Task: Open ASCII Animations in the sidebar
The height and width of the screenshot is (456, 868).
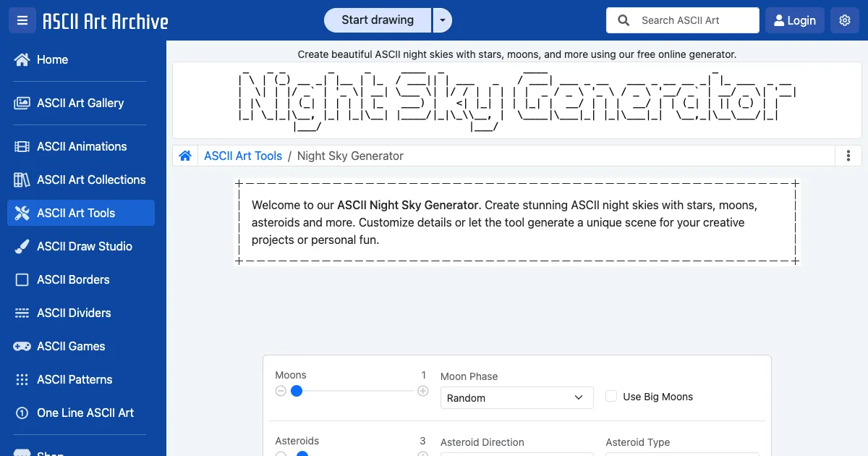Action: click(x=81, y=146)
